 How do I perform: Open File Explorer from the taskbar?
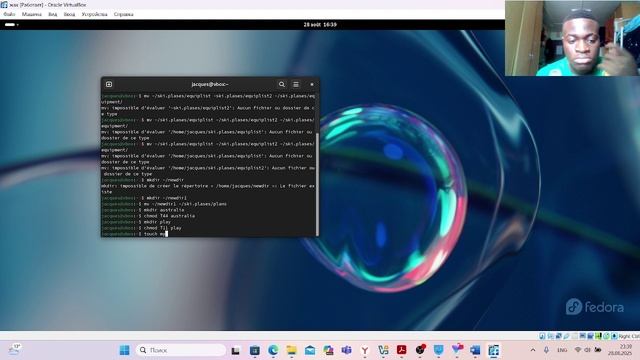[x=291, y=350]
